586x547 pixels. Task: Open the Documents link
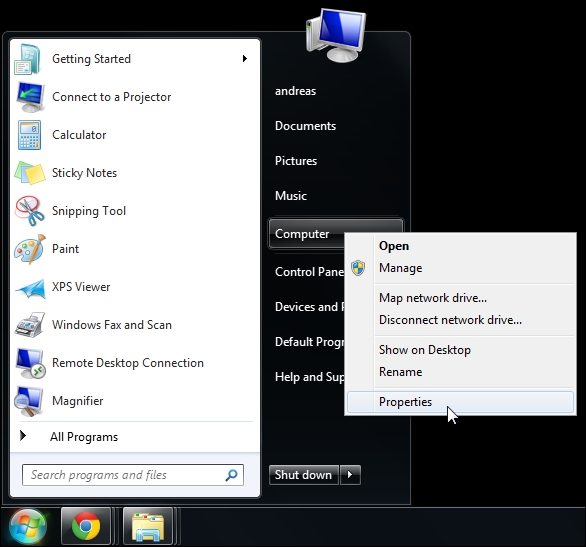pyautogui.click(x=306, y=126)
